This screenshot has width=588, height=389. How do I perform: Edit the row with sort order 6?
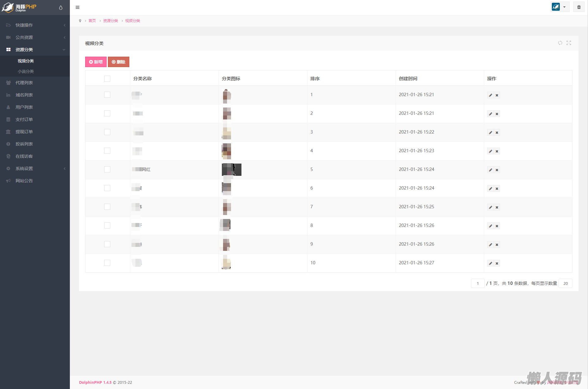pyautogui.click(x=491, y=189)
